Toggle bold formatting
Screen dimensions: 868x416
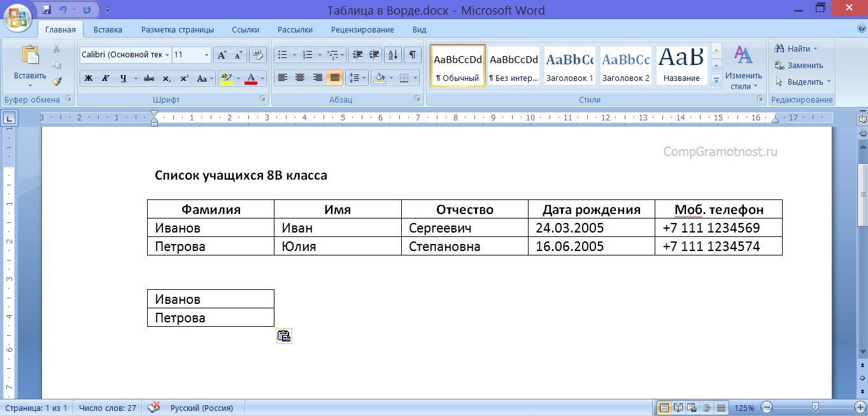coord(89,78)
